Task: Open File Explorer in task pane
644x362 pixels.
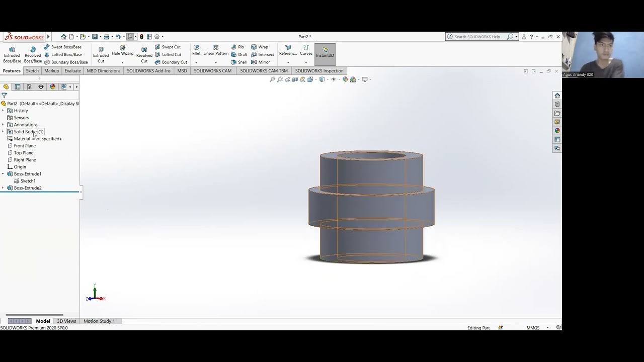Action: (x=557, y=113)
